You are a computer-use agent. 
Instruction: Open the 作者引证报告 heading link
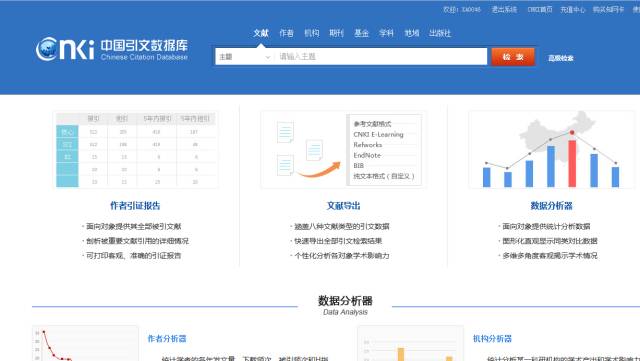135,205
